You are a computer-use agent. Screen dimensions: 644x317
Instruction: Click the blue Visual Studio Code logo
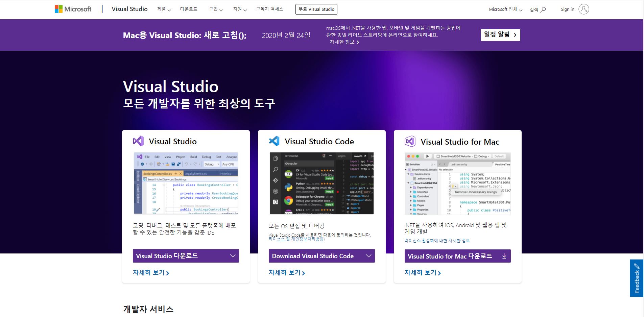(274, 141)
